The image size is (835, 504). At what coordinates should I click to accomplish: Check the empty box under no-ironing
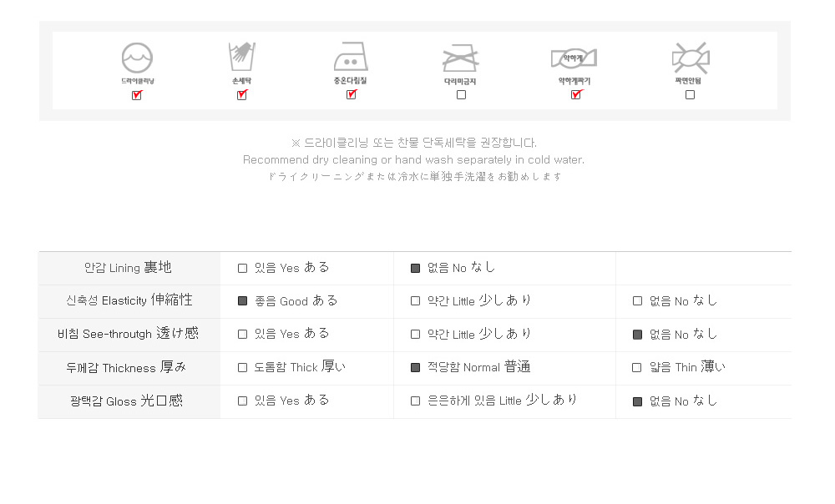coord(461,95)
